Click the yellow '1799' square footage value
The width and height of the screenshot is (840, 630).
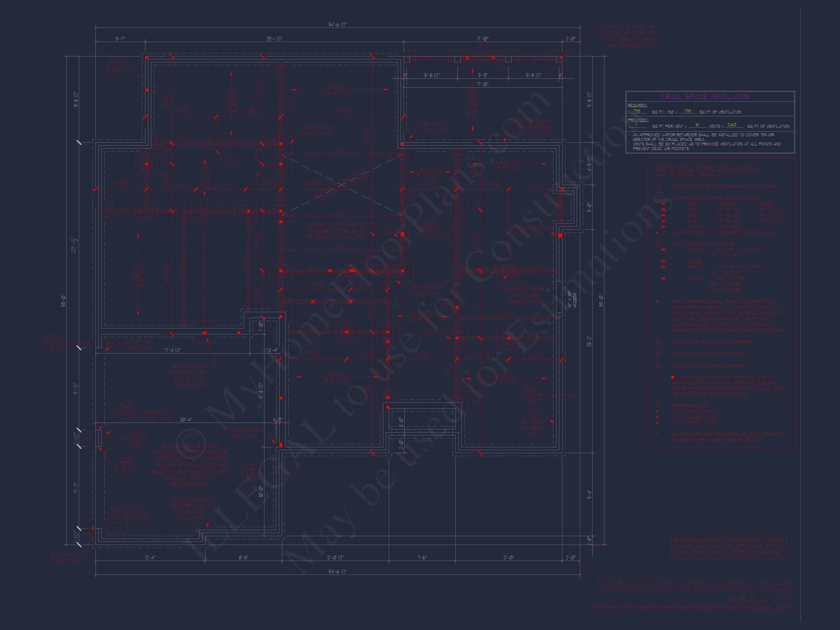[637, 111]
